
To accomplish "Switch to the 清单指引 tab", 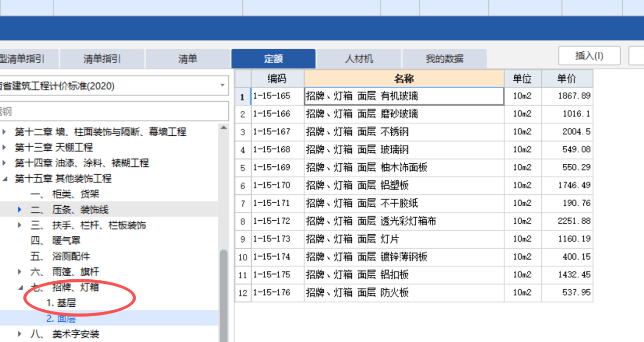I will coord(101,59).
